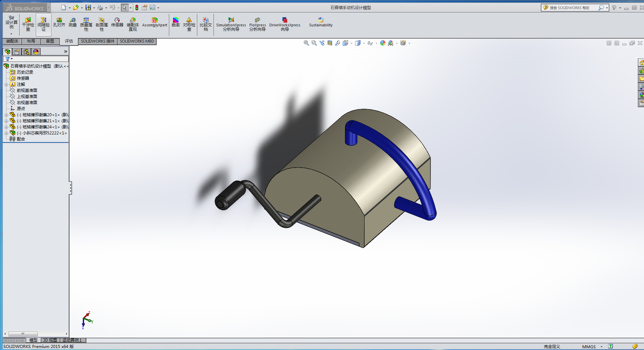The image size is (644, 350).
Task: Toggle the Select arrow cursor tool
Action: (125, 7)
